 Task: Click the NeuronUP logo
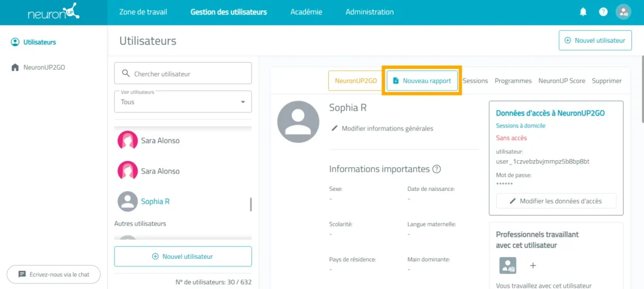(x=53, y=11)
